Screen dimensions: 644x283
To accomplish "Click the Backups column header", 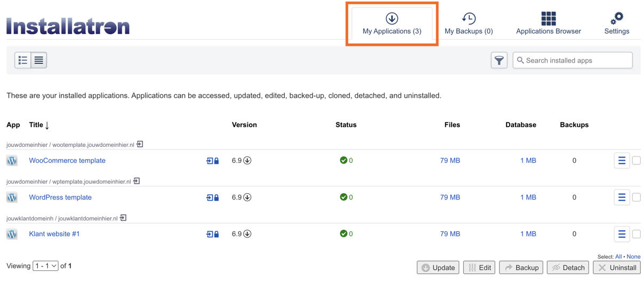I will tap(574, 125).
